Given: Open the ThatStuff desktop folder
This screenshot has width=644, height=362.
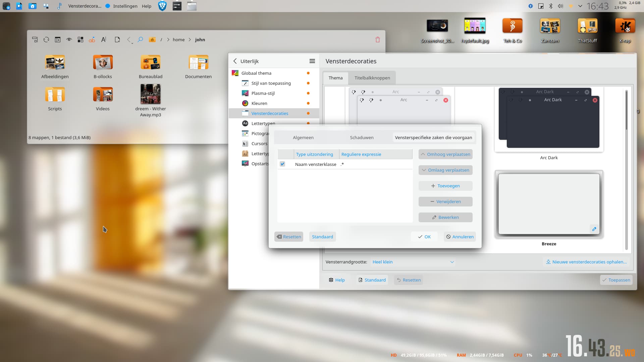Looking at the screenshot, I should pos(587,30).
